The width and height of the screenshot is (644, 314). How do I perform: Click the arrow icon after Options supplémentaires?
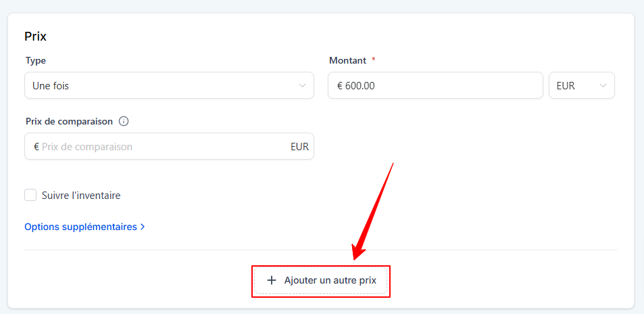[143, 227]
